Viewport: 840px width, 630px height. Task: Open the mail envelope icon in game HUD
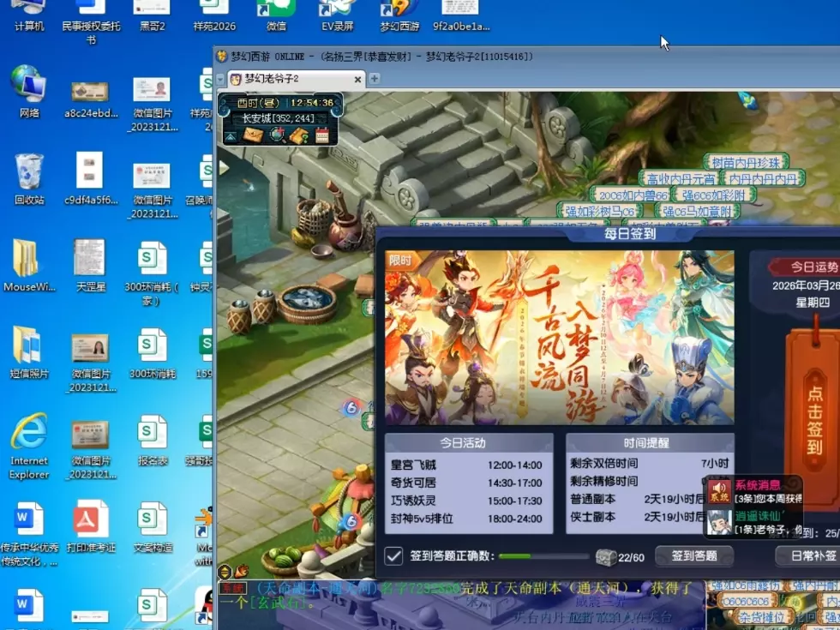[x=254, y=135]
